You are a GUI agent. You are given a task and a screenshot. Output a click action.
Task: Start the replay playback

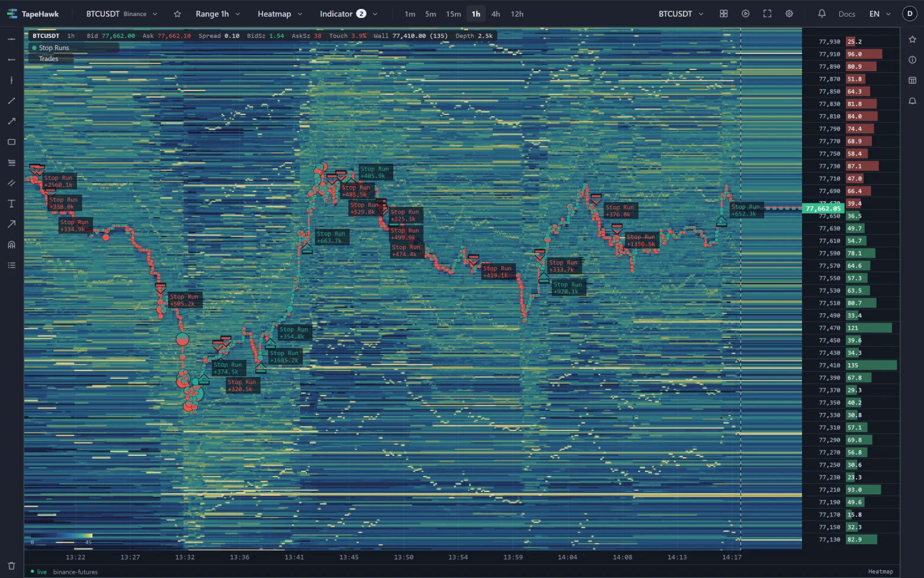point(745,14)
